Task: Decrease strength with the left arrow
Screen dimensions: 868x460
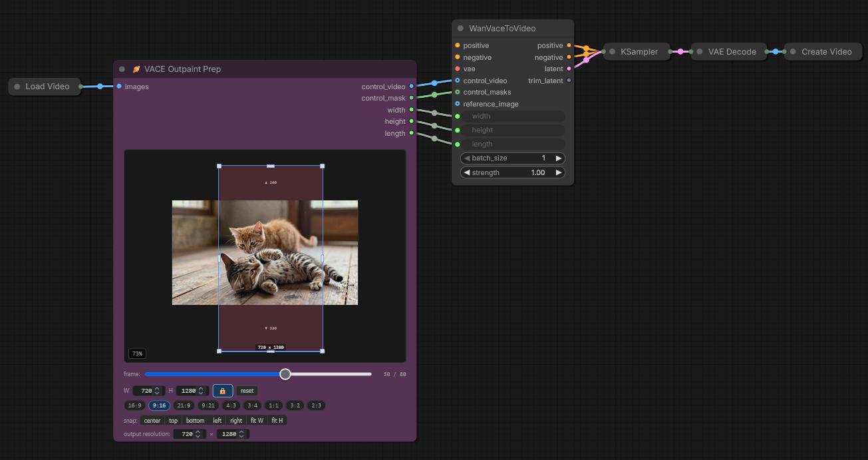Action: (x=467, y=172)
